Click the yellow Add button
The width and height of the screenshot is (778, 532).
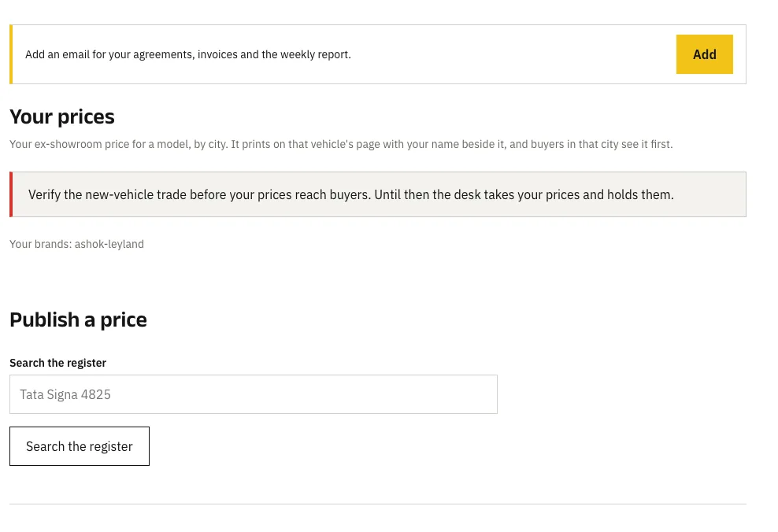(704, 54)
